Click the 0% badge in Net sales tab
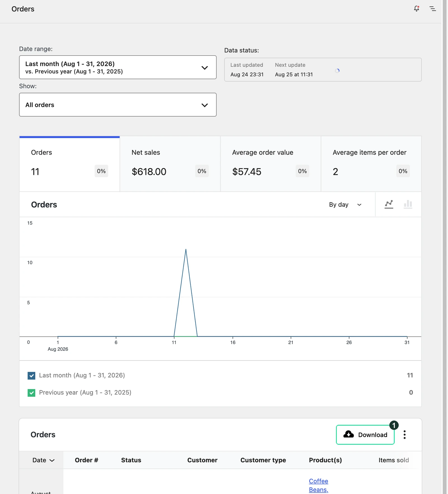This screenshot has height=494, width=448. point(202,171)
